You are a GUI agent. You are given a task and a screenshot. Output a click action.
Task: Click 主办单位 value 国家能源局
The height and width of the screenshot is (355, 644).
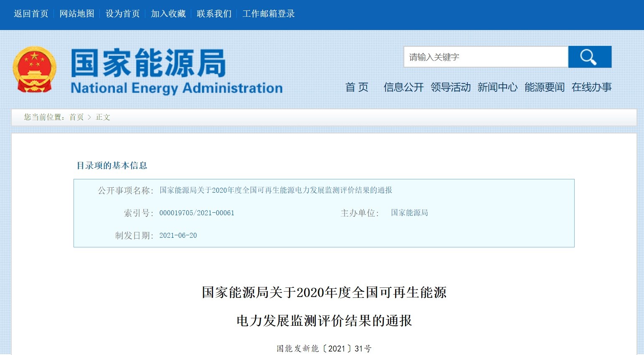click(x=409, y=213)
